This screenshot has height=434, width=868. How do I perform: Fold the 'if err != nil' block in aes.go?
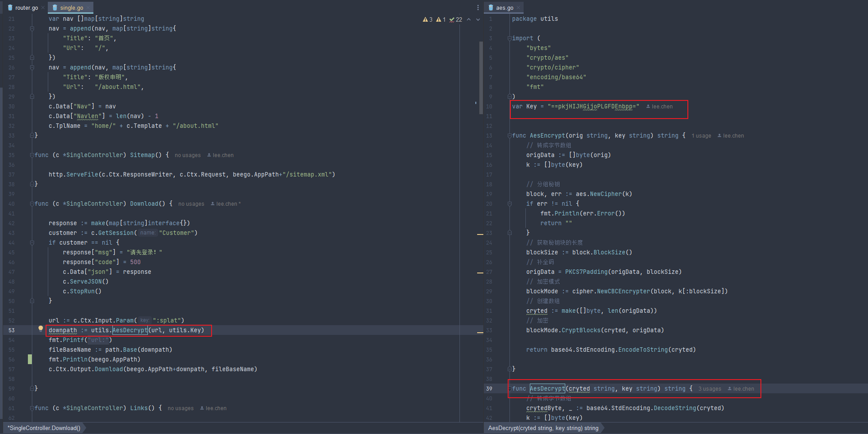point(509,204)
